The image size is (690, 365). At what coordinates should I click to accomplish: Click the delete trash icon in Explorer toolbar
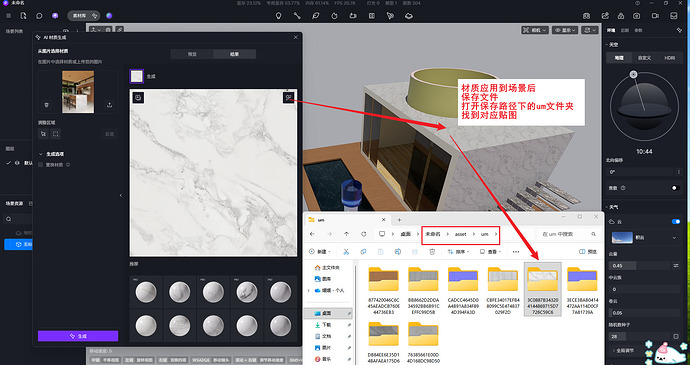(432, 252)
